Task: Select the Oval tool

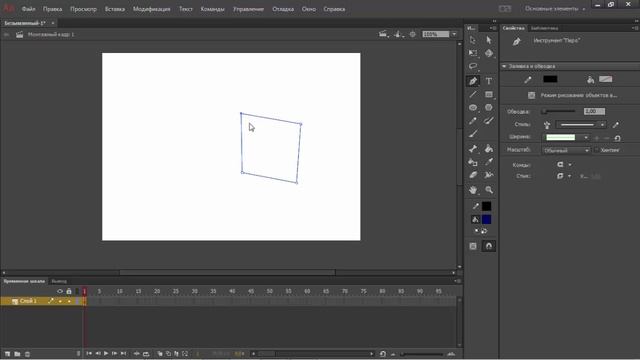Action: point(473,108)
